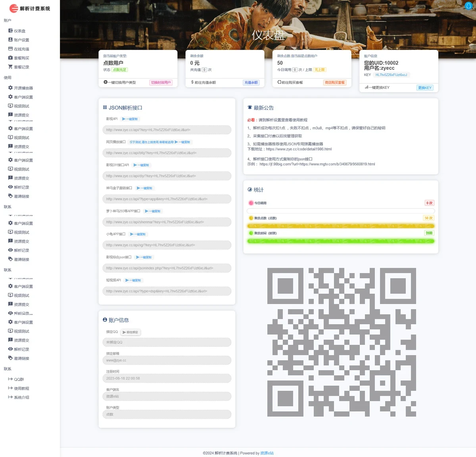Click the 解析计费系统 logo icon

click(14, 8)
